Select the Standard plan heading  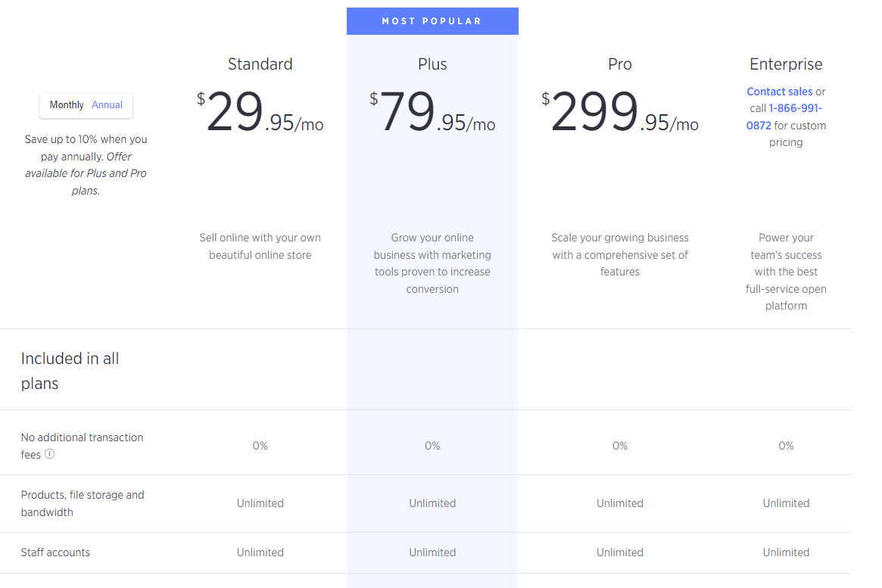(260, 64)
